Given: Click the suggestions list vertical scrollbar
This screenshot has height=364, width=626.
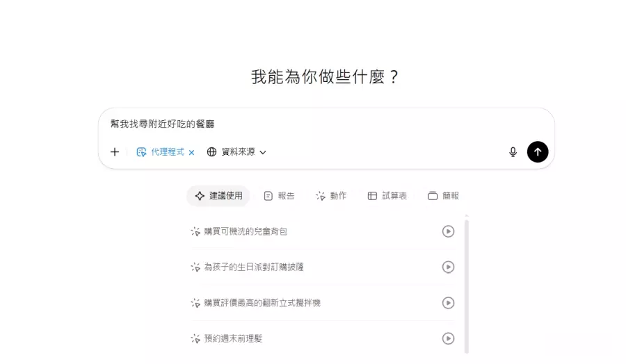Looking at the screenshot, I should tap(467, 285).
